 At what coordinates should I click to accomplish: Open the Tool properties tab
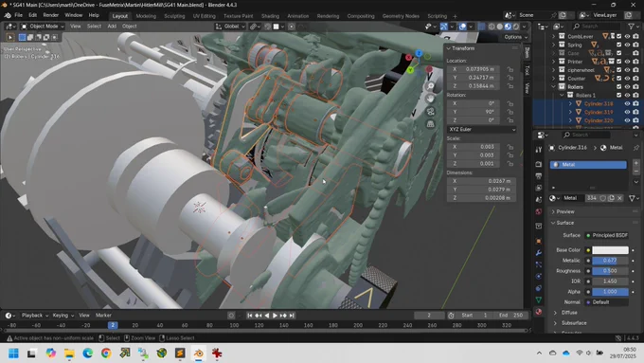[x=539, y=150]
